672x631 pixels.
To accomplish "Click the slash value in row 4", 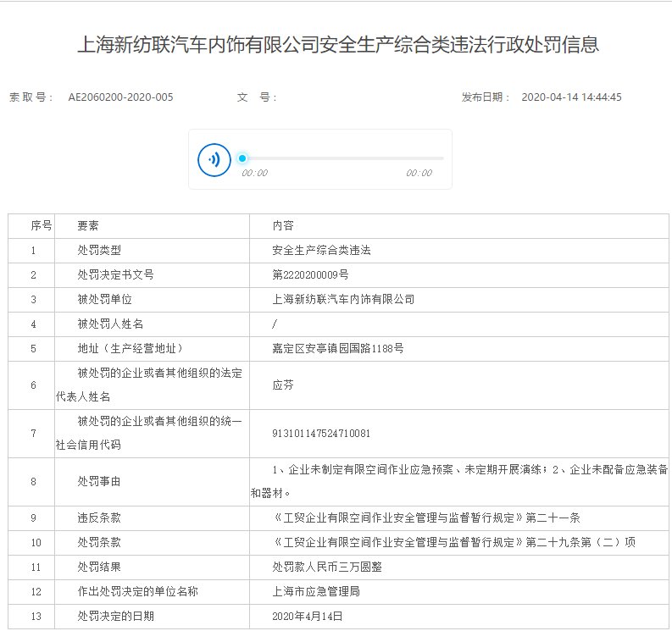I will (x=275, y=324).
